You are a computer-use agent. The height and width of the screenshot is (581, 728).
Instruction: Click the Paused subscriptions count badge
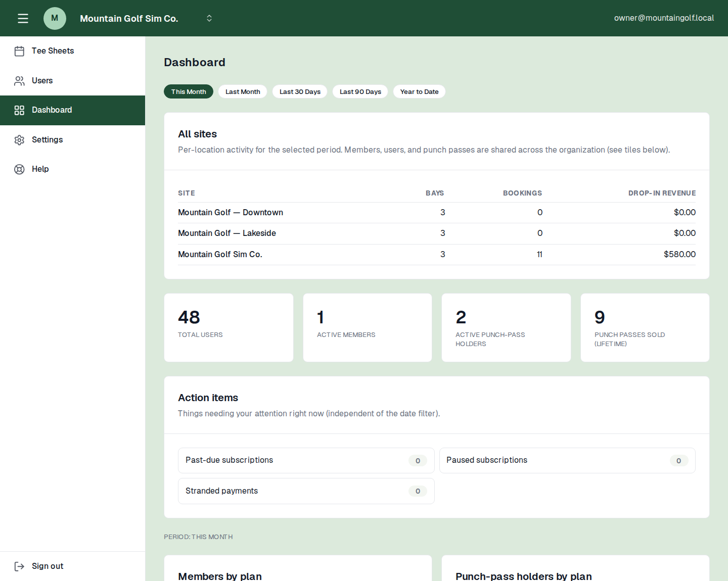click(x=678, y=461)
